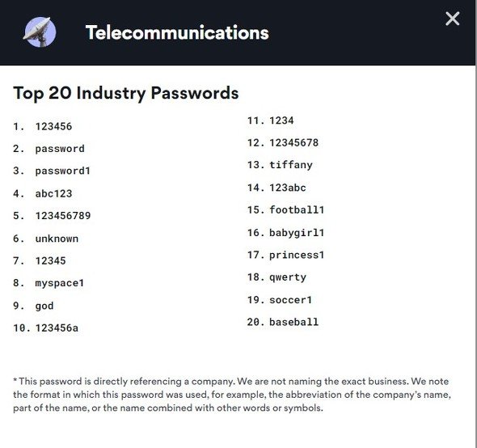This screenshot has height=448, width=477.
Task: Select the babygirl1 entry
Action: (297, 233)
